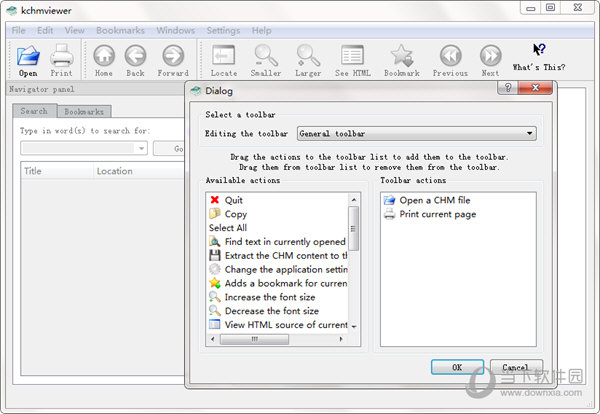
Task: Click Available actions horizontal scrollbar thumb
Action: click(254, 339)
